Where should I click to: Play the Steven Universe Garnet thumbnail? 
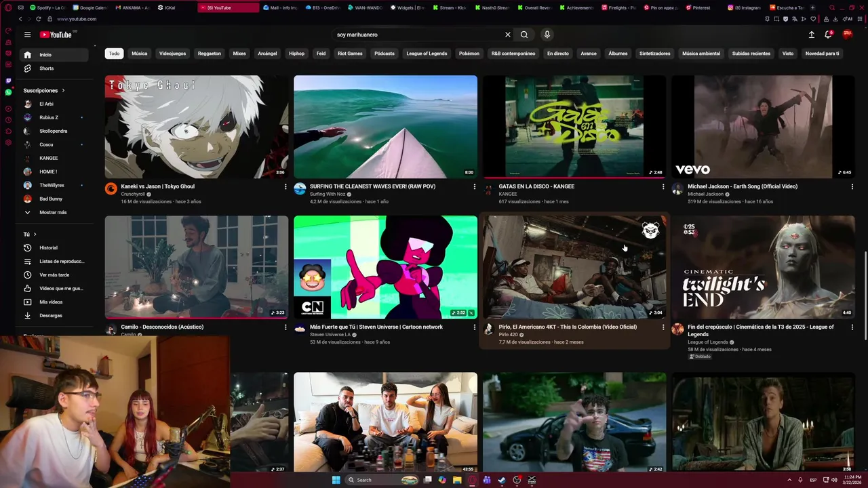pos(385,267)
